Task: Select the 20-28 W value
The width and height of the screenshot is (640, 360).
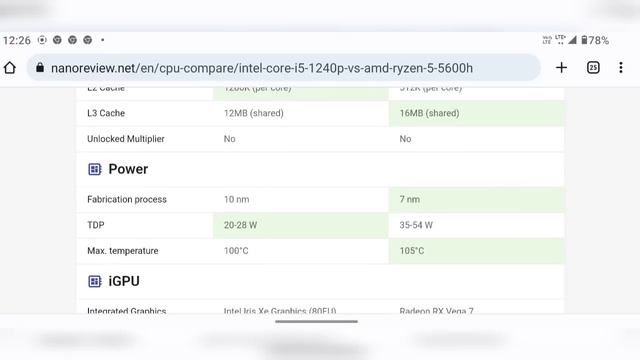Action: (x=240, y=225)
